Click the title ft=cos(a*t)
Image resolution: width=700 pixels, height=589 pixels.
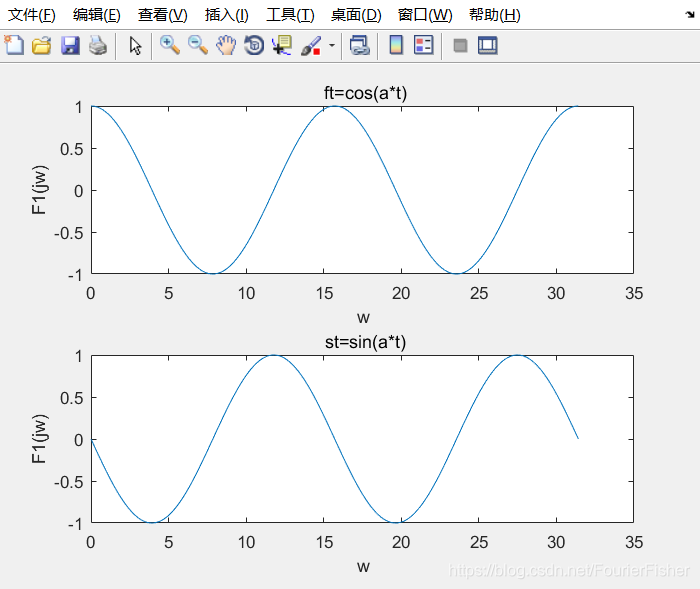(x=365, y=93)
